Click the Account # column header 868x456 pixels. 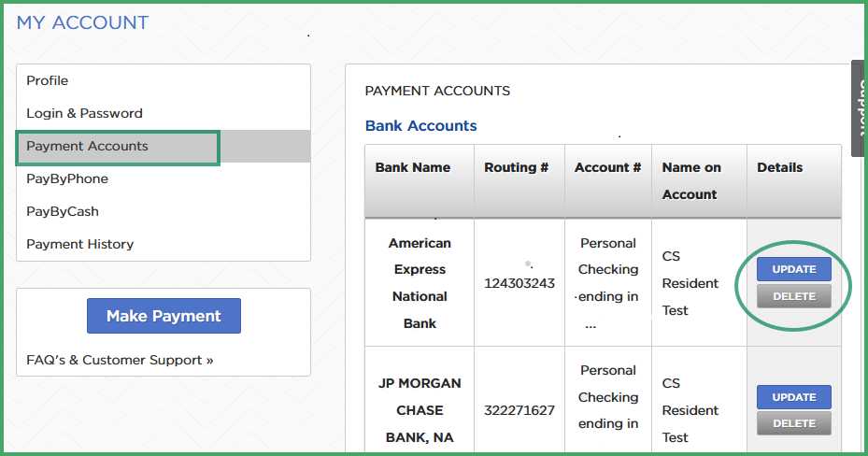[608, 167]
